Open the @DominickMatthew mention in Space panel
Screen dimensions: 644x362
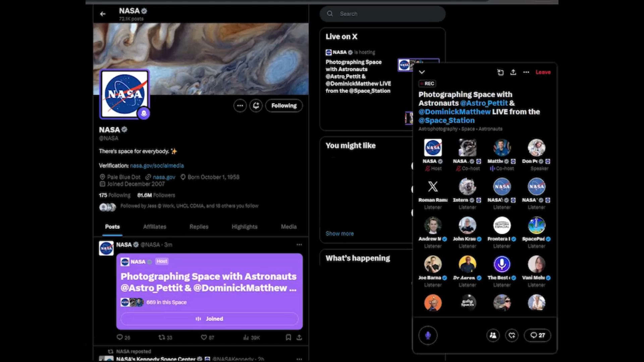pyautogui.click(x=454, y=112)
